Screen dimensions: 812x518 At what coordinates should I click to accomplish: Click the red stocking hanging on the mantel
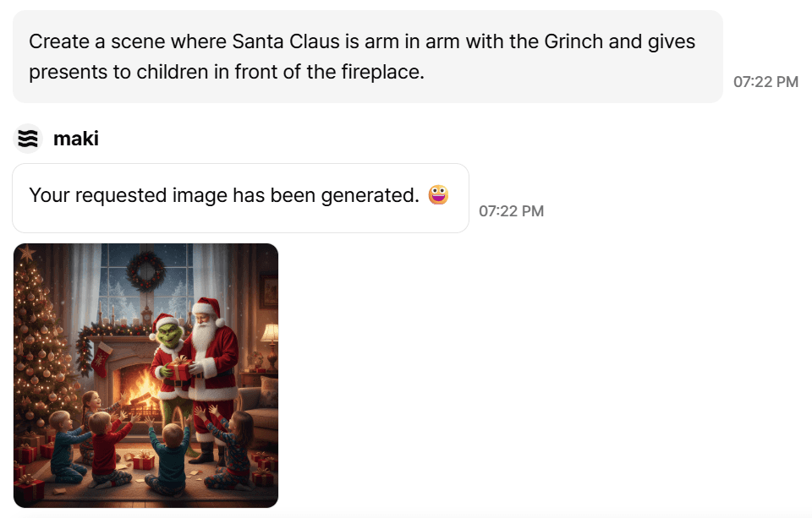click(x=101, y=359)
